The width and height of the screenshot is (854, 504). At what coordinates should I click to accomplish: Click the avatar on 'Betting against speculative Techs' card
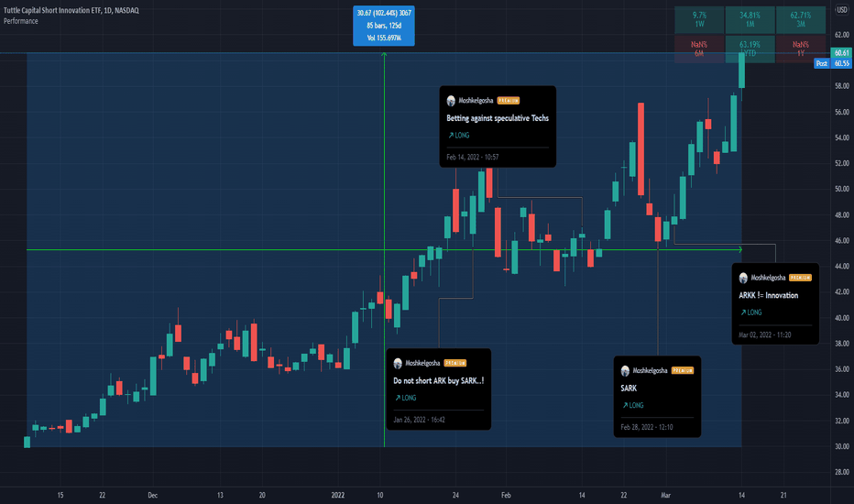[x=451, y=101]
